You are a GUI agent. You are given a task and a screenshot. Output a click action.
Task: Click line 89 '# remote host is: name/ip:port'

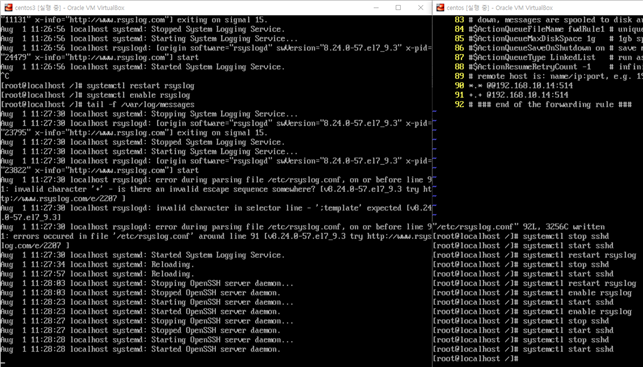point(549,76)
